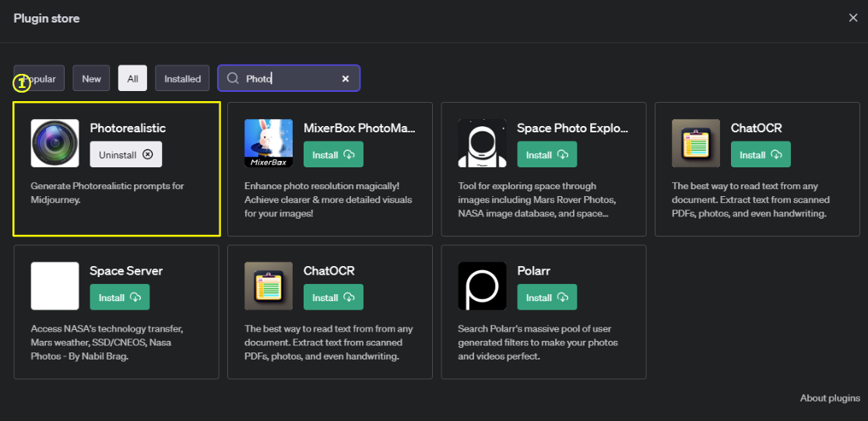
Task: Select the All tab
Action: pyautogui.click(x=133, y=78)
